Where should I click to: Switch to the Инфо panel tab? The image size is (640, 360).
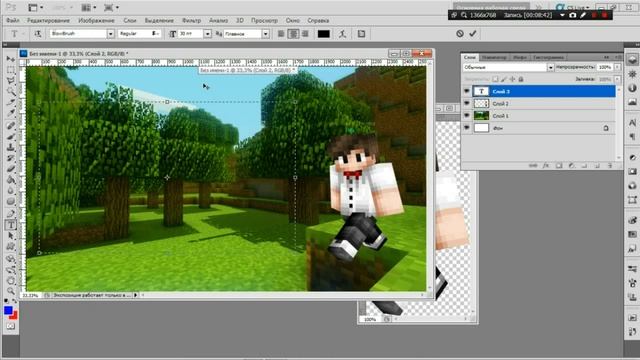tap(520, 58)
